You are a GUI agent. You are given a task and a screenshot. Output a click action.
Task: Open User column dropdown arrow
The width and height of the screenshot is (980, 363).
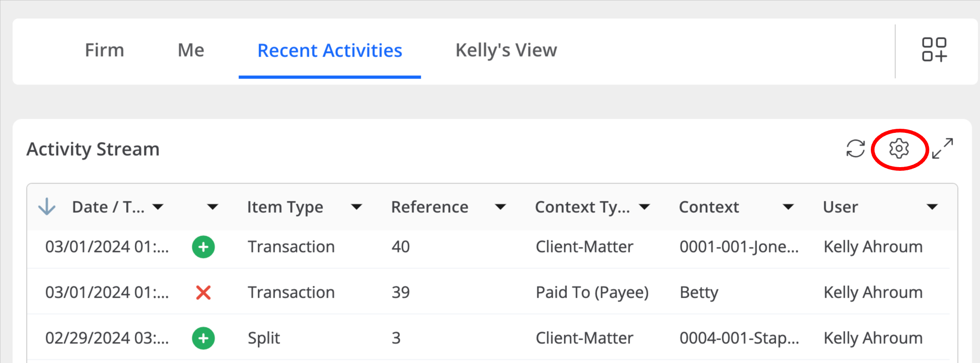click(x=932, y=207)
